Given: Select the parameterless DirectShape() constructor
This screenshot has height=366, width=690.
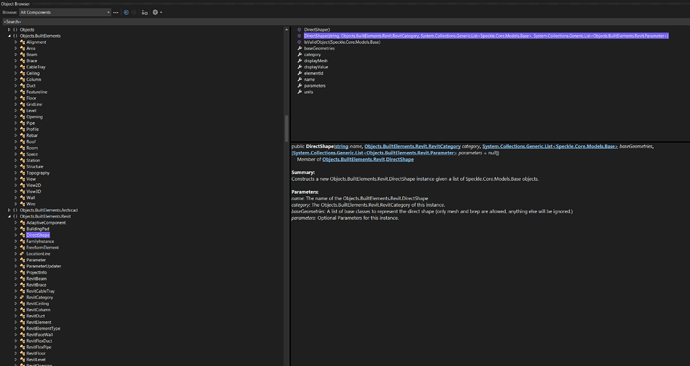Looking at the screenshot, I should [x=317, y=29].
